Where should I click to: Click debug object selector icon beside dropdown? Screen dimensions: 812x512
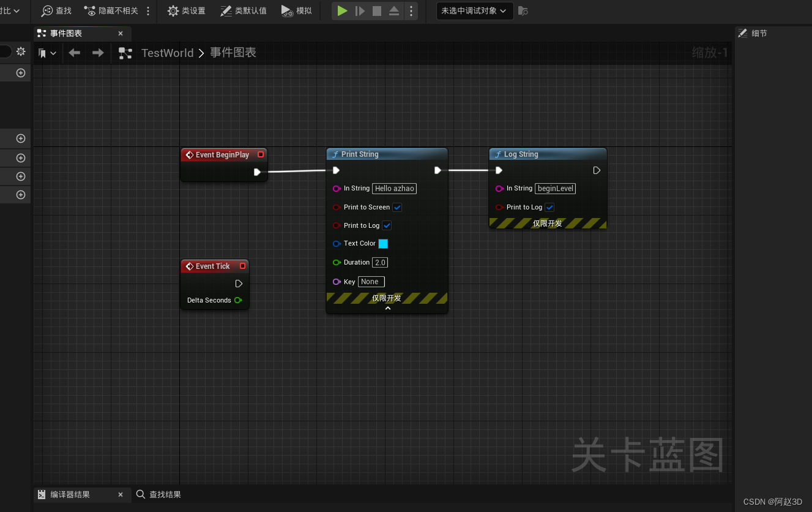coord(523,11)
